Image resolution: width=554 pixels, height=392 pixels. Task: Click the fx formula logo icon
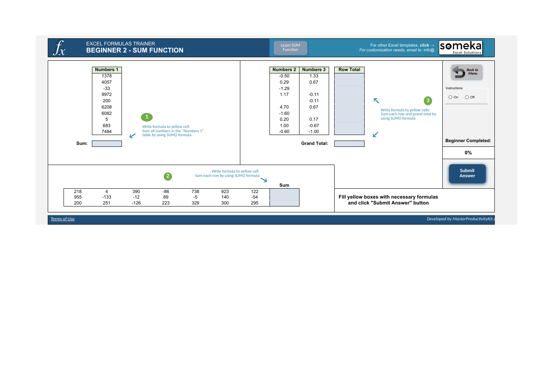(59, 48)
